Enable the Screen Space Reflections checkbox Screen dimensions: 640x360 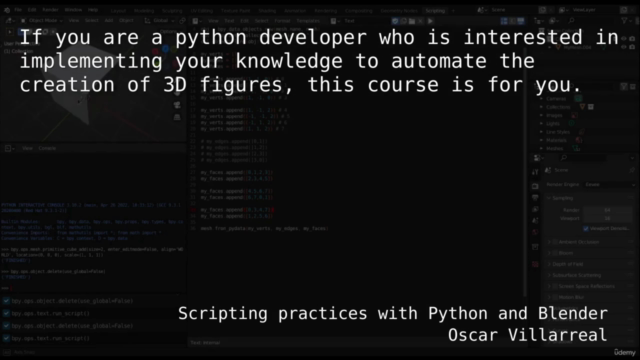tap(555, 286)
